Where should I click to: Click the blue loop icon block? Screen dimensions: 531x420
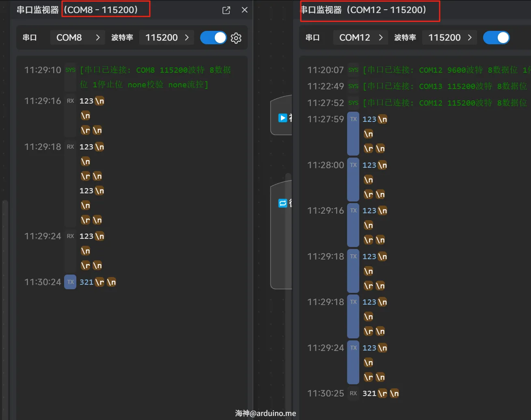[x=283, y=203]
